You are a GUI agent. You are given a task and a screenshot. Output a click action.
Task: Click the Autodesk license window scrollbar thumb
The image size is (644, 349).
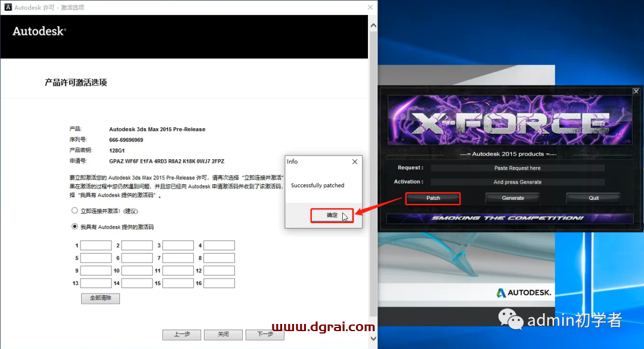[373, 172]
